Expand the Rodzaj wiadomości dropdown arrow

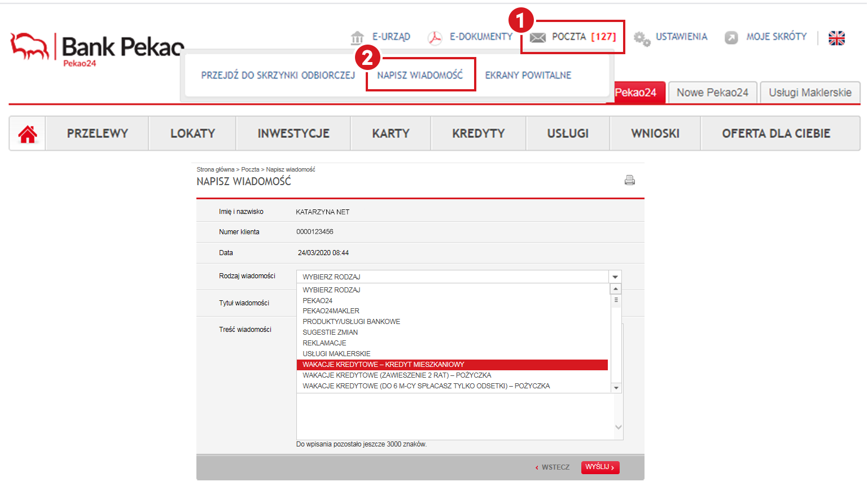pos(615,277)
